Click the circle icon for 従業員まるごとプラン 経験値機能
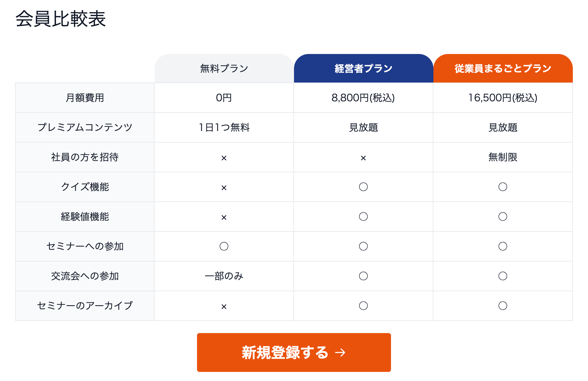The width and height of the screenshot is (588, 381). coord(503,217)
